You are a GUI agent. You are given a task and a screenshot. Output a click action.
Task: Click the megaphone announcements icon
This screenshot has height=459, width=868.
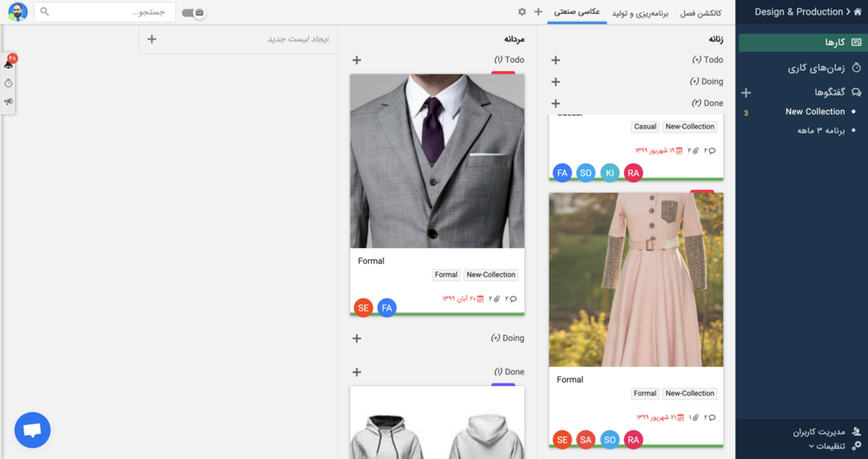pos(9,102)
